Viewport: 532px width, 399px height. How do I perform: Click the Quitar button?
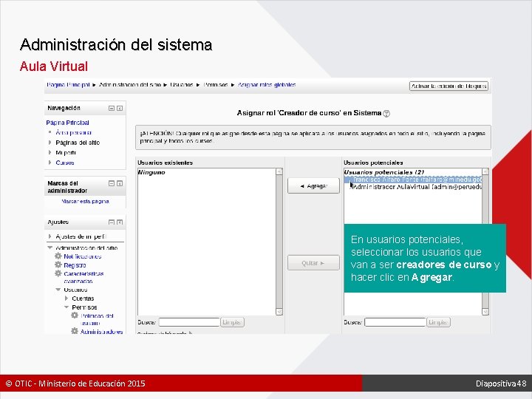[313, 263]
